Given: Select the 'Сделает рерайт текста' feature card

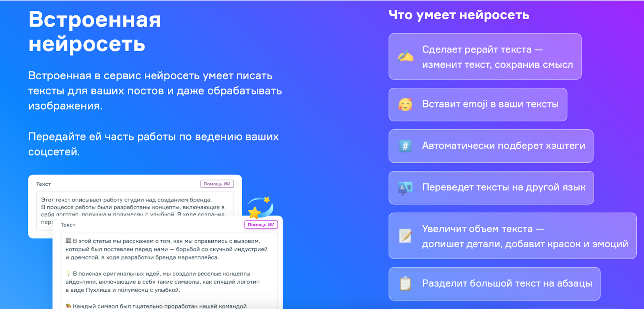Looking at the screenshot, I should tap(485, 56).
